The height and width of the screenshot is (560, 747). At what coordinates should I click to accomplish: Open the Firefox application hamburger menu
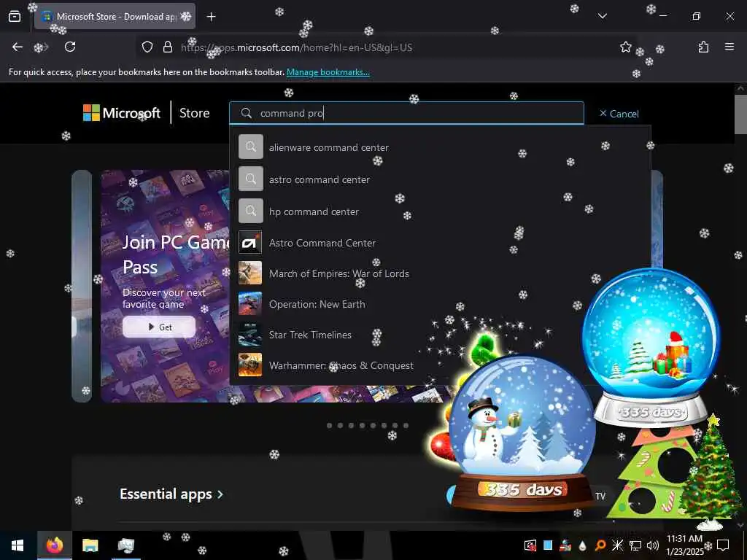(x=729, y=47)
